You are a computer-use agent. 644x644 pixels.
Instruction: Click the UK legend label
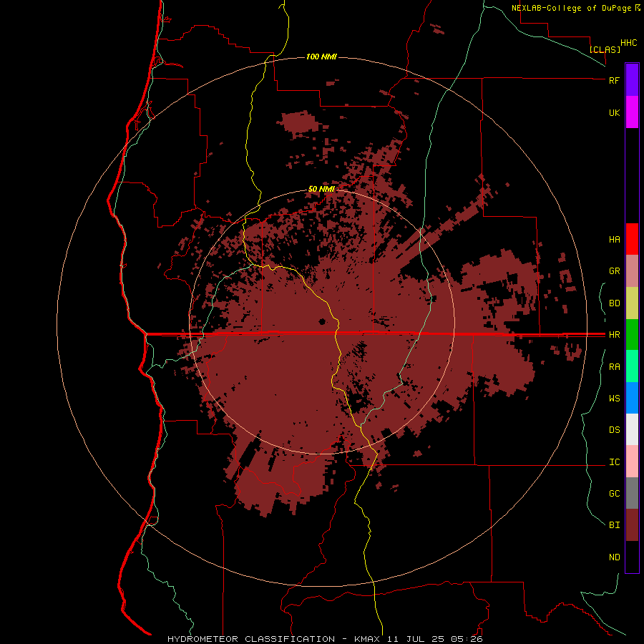614,112
